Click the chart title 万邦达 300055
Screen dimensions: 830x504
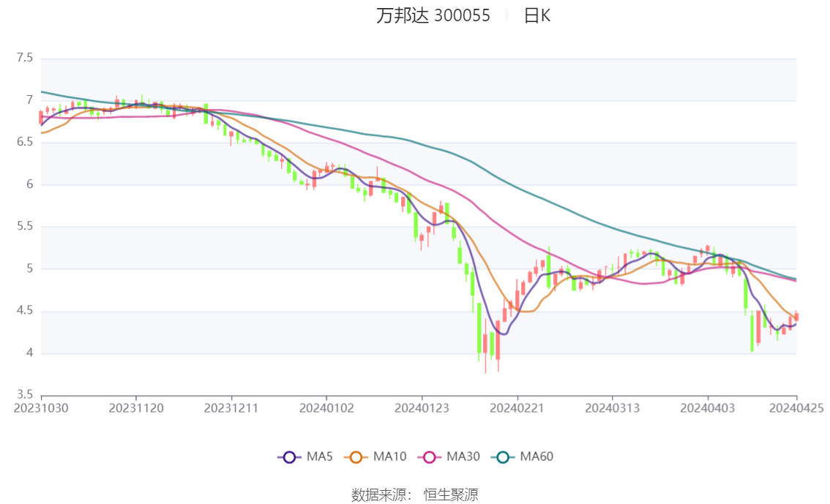[x=433, y=16]
